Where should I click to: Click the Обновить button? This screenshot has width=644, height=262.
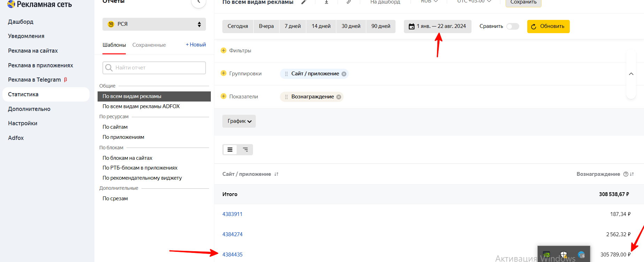pyautogui.click(x=549, y=27)
